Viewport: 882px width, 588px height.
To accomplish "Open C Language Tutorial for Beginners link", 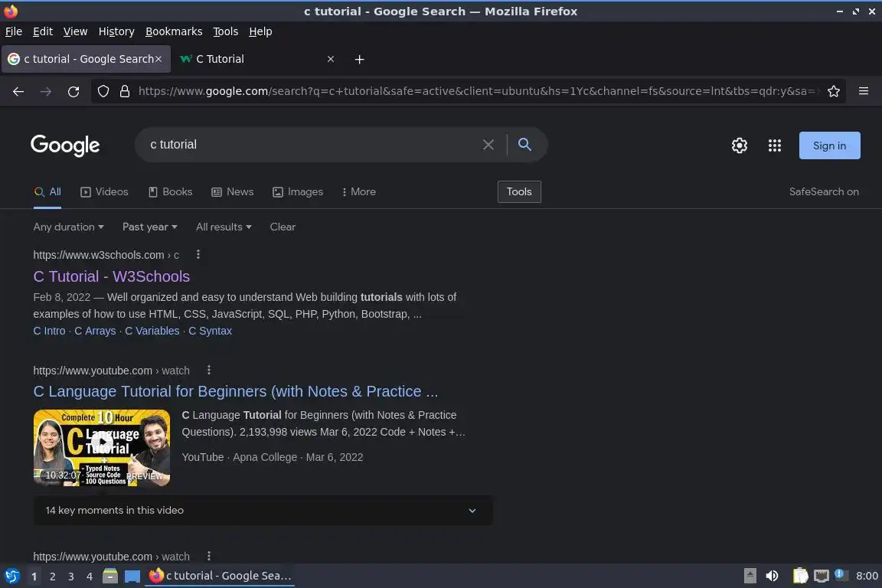I will click(236, 391).
